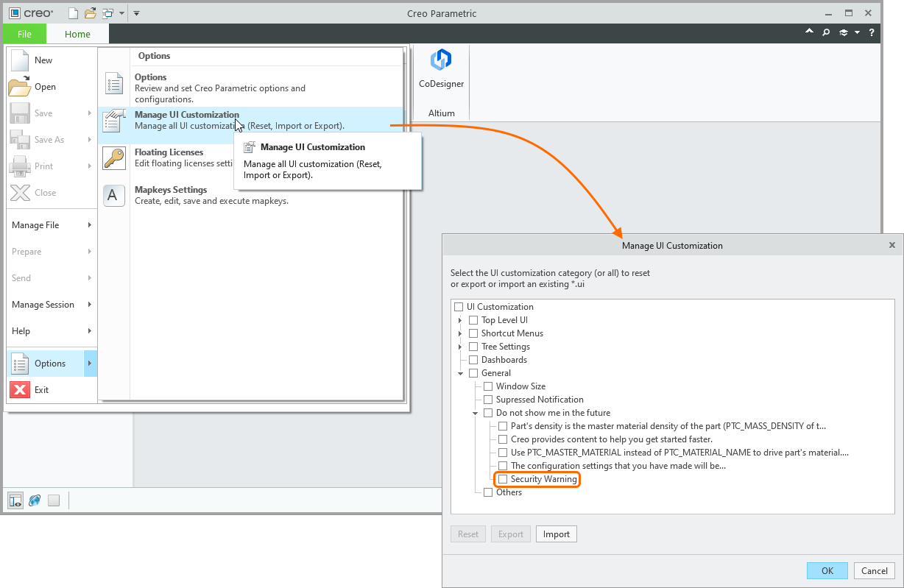This screenshot has height=588, width=904.
Task: Open the Manage Session submenu
Action: pos(52,305)
